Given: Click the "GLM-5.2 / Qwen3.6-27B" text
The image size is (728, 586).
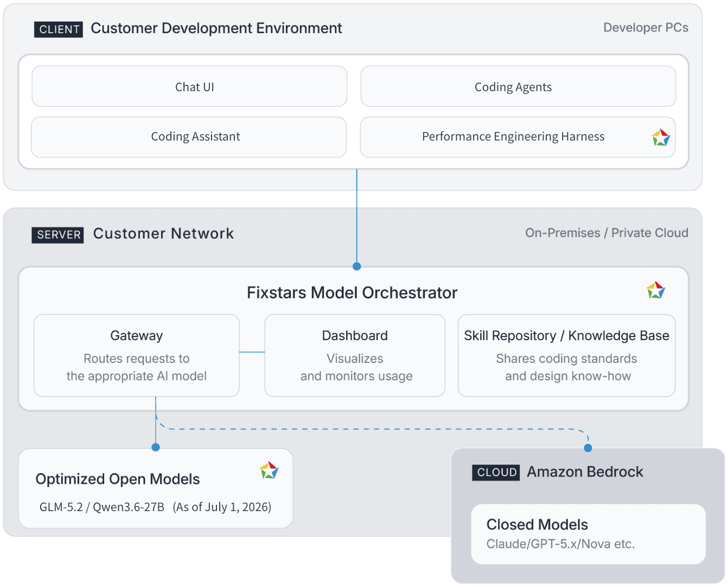Looking at the screenshot, I should click(102, 507).
